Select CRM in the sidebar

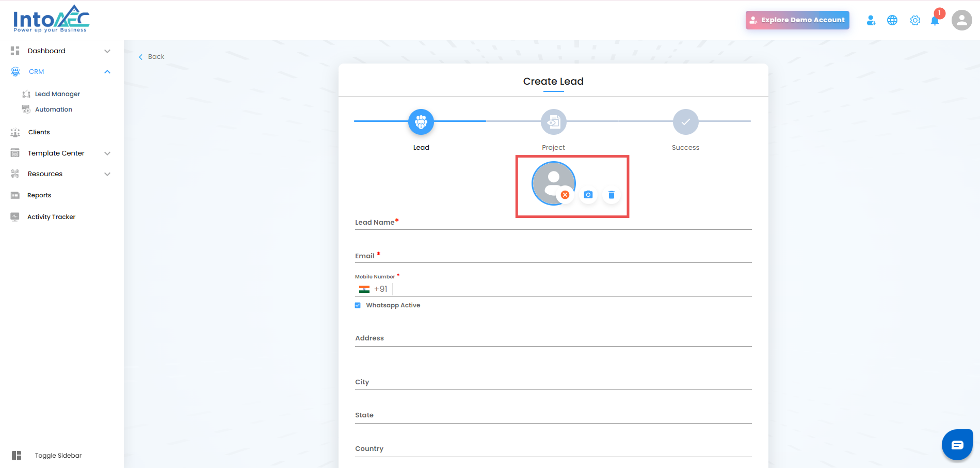pos(37,72)
